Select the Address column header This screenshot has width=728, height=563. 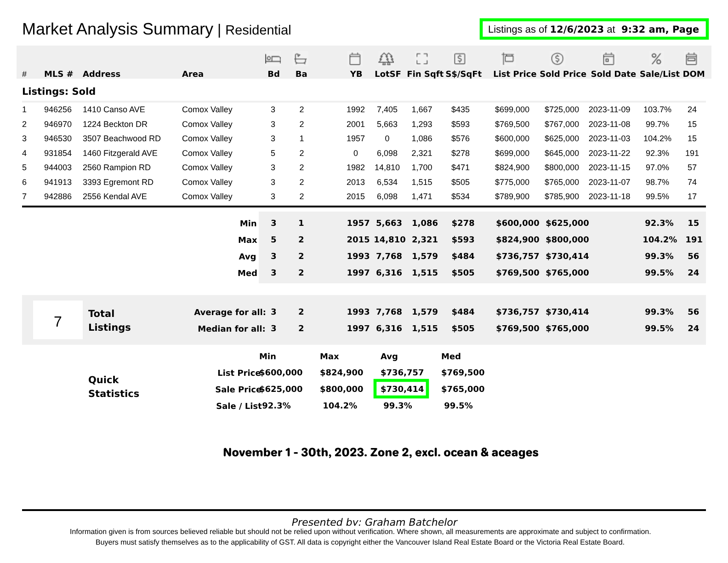pos(102,74)
